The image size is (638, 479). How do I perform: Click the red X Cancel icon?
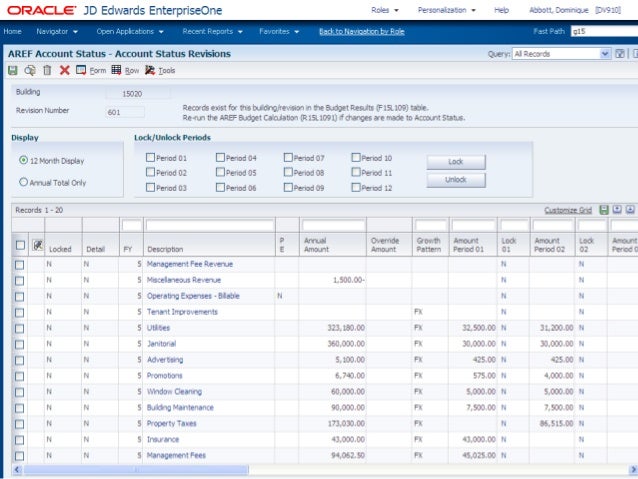tap(64, 70)
